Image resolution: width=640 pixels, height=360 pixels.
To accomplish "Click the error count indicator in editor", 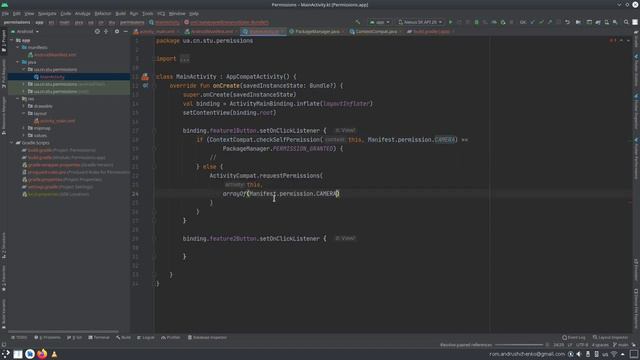I will point(613,40).
